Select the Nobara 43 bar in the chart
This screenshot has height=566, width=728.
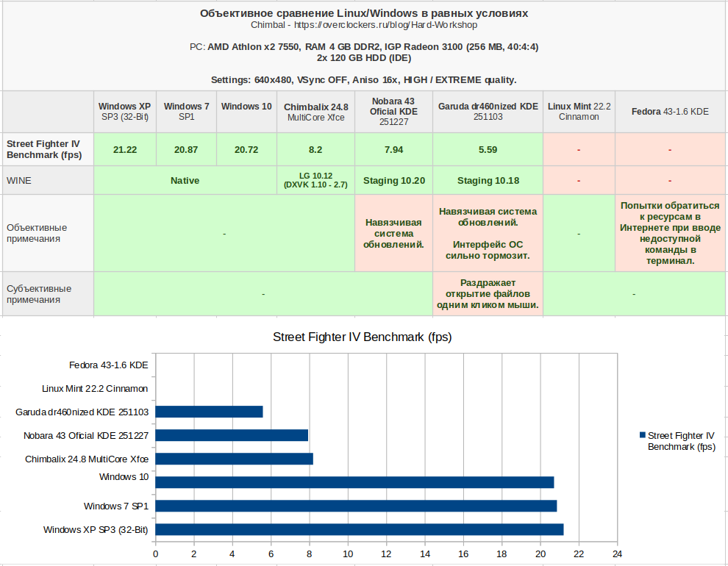click(232, 435)
